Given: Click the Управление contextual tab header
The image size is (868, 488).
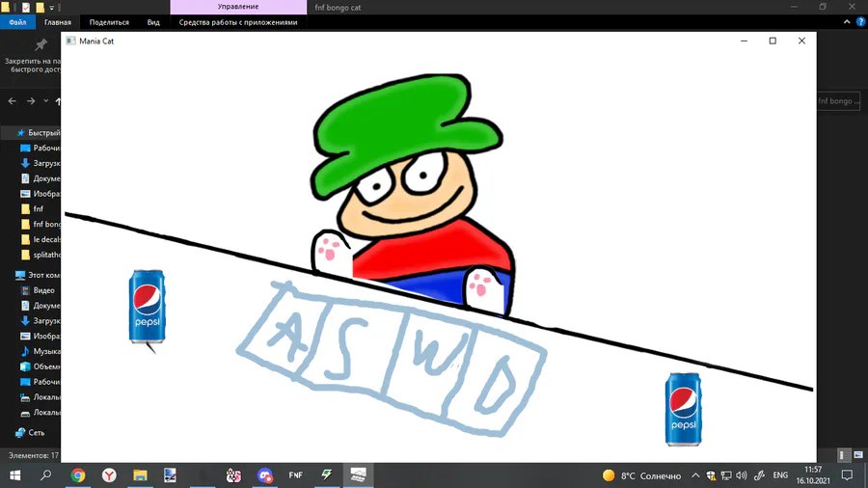Looking at the screenshot, I should pyautogui.click(x=238, y=7).
